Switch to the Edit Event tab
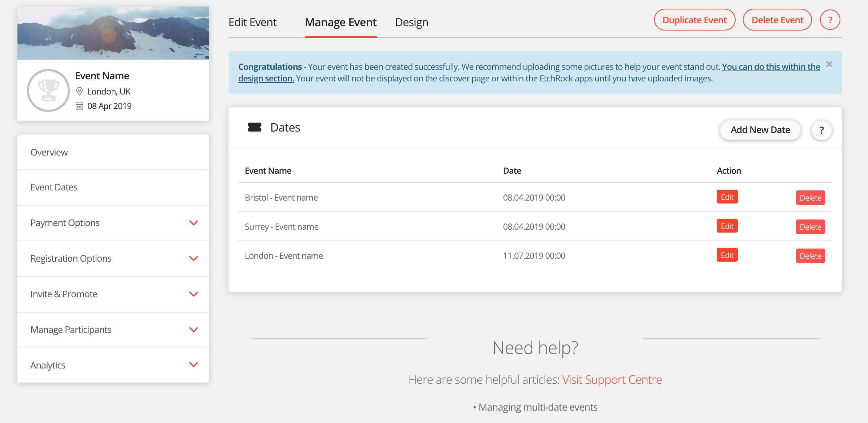 pos(252,23)
